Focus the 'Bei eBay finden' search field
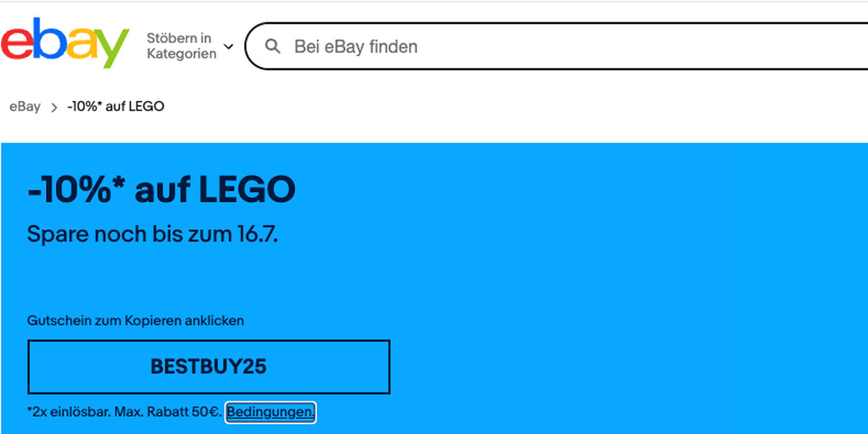The height and width of the screenshot is (434, 868). 519,47
